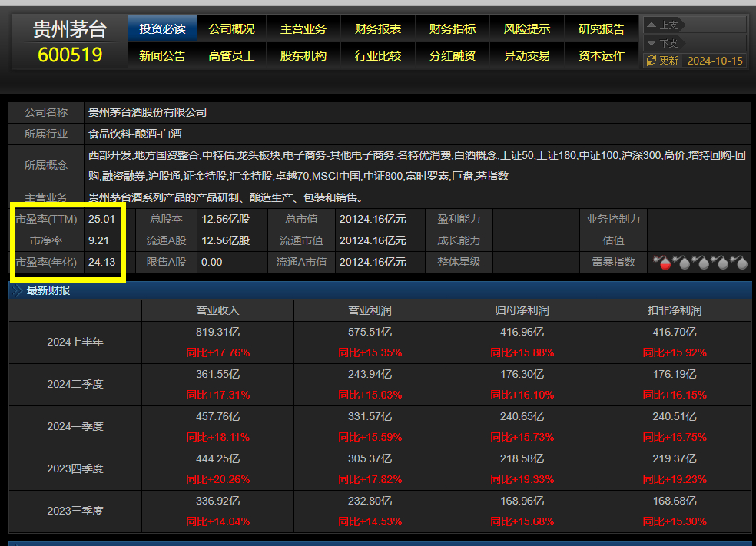Click the 流通A股 value 12.56亿股

(226, 240)
